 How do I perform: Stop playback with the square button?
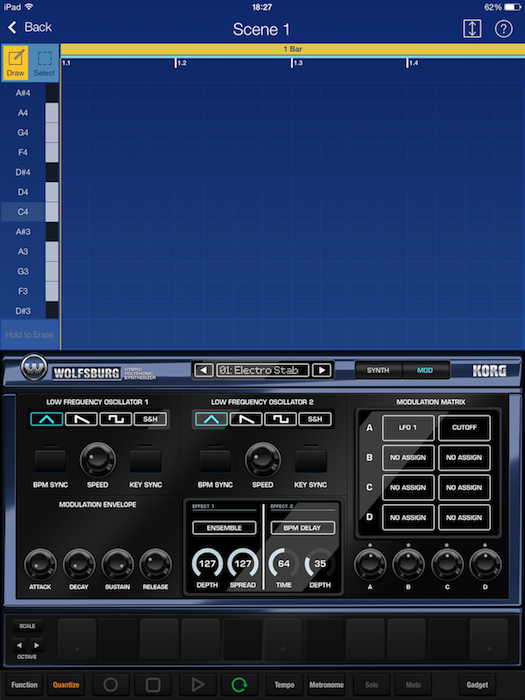click(153, 685)
